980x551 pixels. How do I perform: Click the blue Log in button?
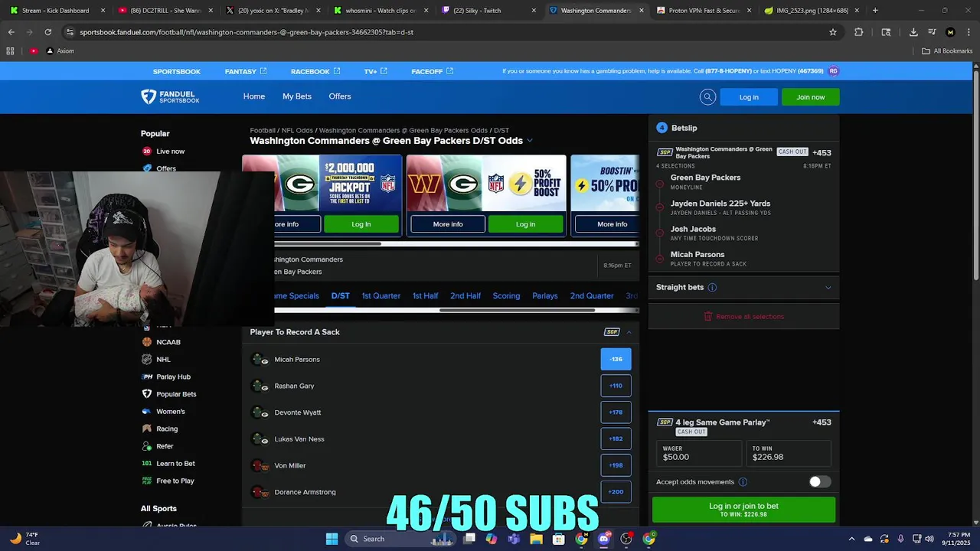pyautogui.click(x=749, y=97)
